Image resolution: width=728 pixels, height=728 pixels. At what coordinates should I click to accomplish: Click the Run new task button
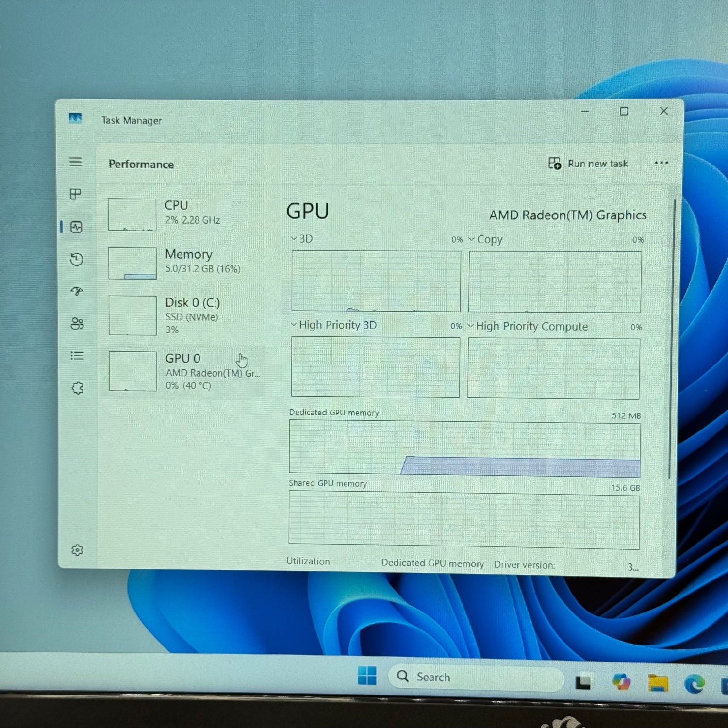click(588, 164)
